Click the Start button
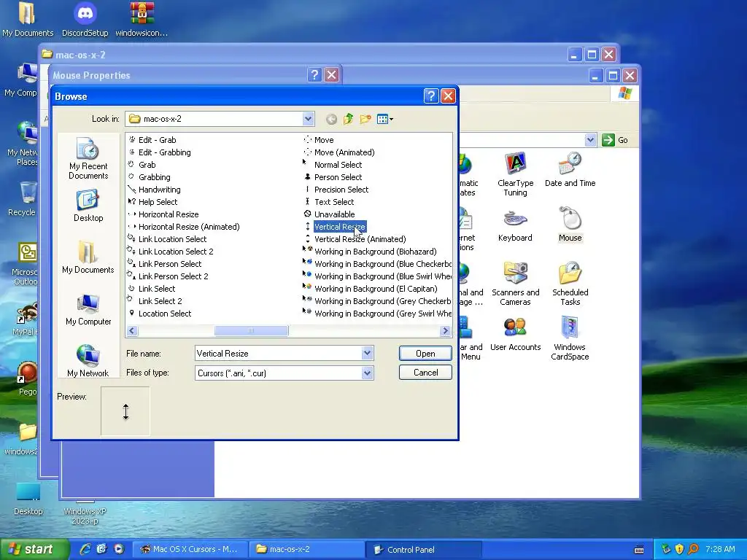 click(34, 550)
